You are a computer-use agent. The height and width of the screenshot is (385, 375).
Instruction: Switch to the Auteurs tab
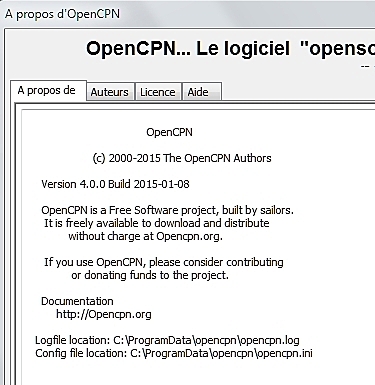110,92
